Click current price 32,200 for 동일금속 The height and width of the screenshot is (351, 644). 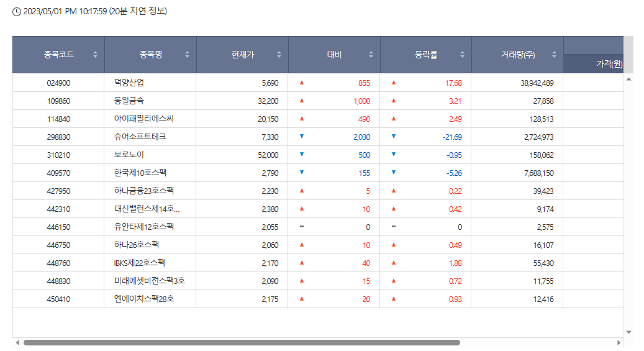(x=268, y=101)
